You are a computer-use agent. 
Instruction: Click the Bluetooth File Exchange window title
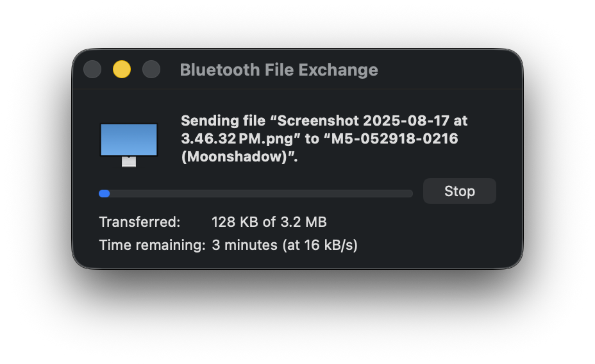click(279, 70)
